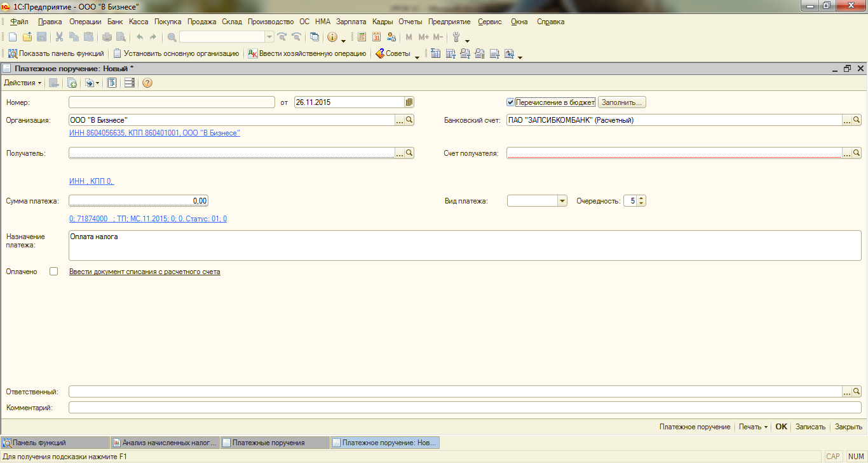Click ellipsis select button for Получатель

click(x=400, y=153)
